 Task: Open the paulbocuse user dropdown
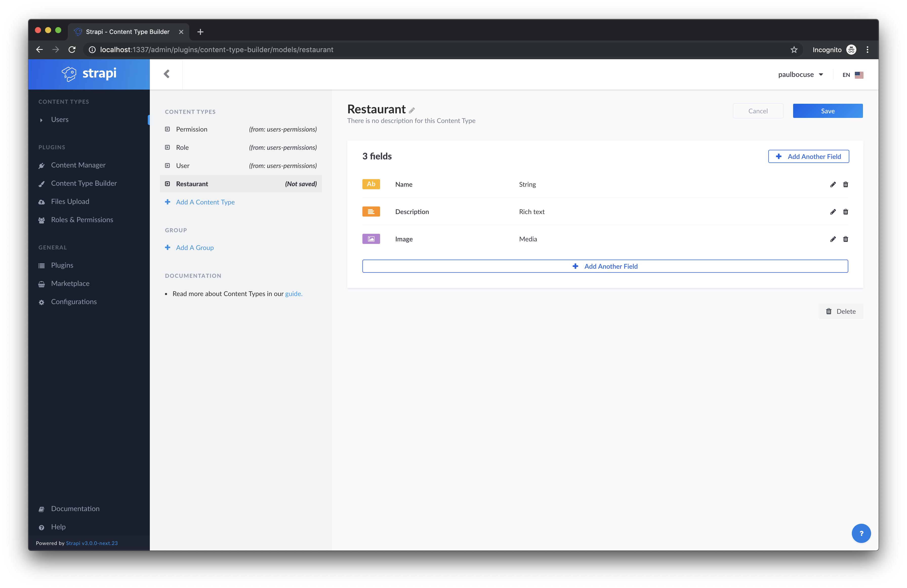800,75
